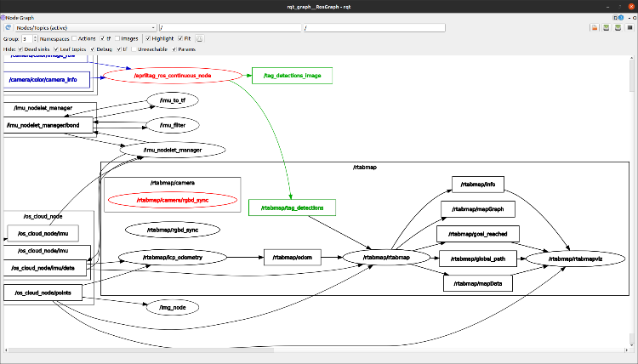Select the /rtabmap/rtabmap node in graph
This screenshot has height=364, width=638.
tap(386, 257)
